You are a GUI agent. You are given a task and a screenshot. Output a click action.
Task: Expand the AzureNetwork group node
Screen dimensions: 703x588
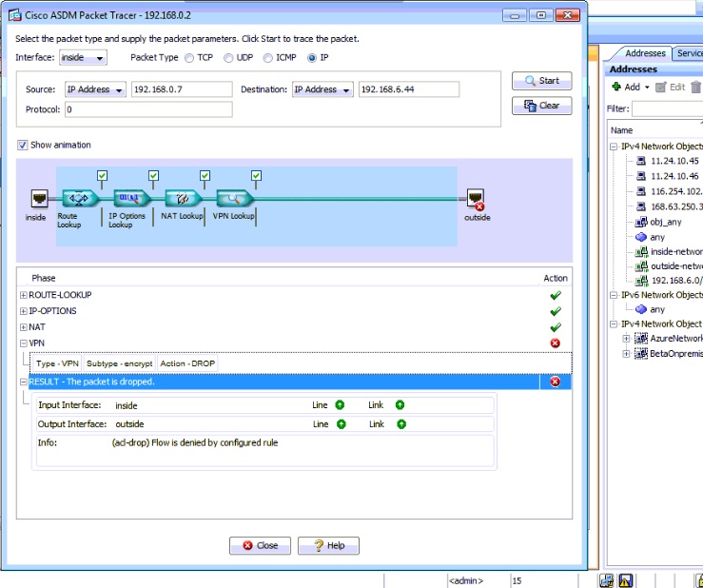pyautogui.click(x=626, y=339)
